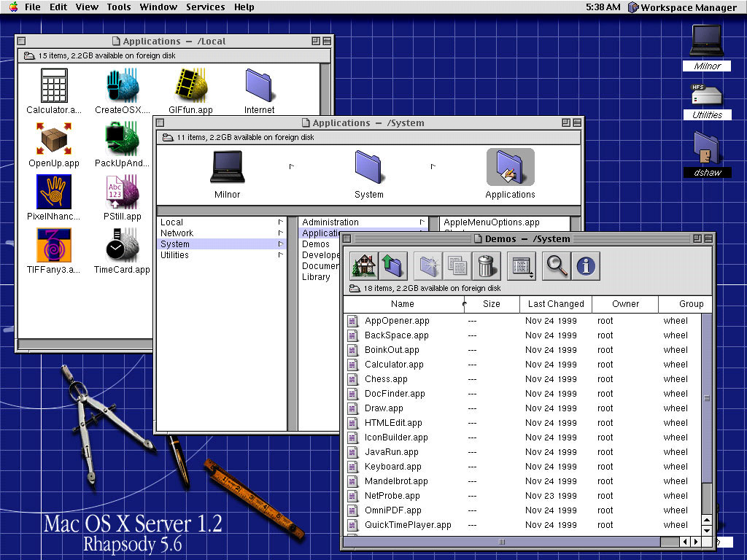Select the Internet folder icon
Screen dimensions: 747x560
pos(259,86)
